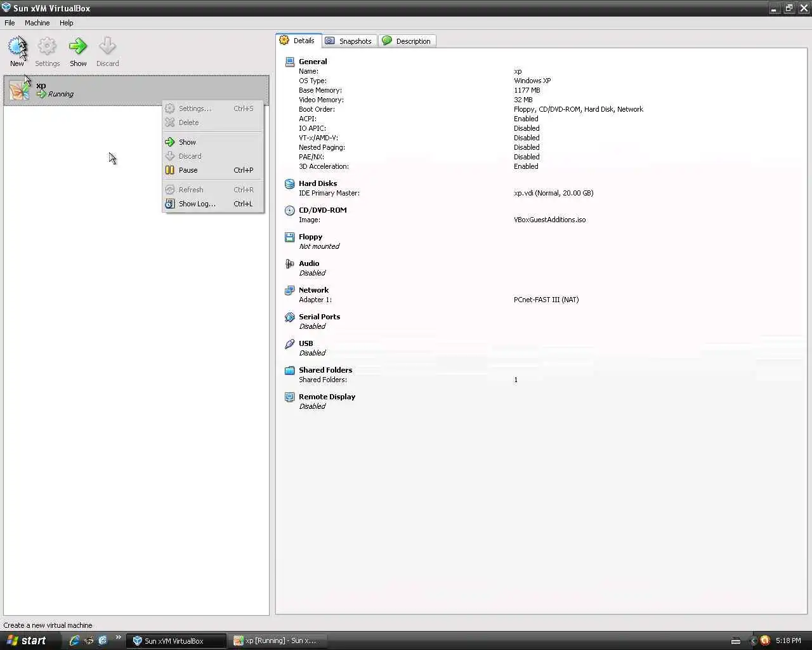
Task: Click the New virtual machine toolbar button
Action: (17, 51)
